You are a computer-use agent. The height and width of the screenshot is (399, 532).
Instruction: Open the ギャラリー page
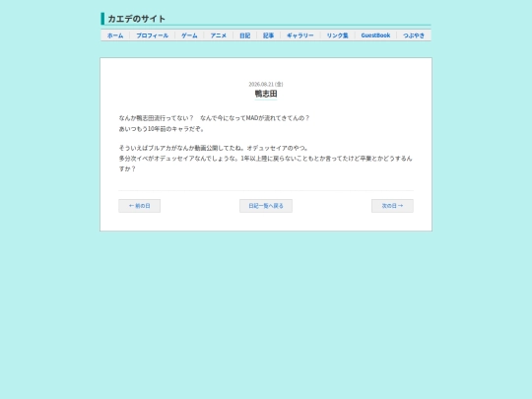(300, 35)
